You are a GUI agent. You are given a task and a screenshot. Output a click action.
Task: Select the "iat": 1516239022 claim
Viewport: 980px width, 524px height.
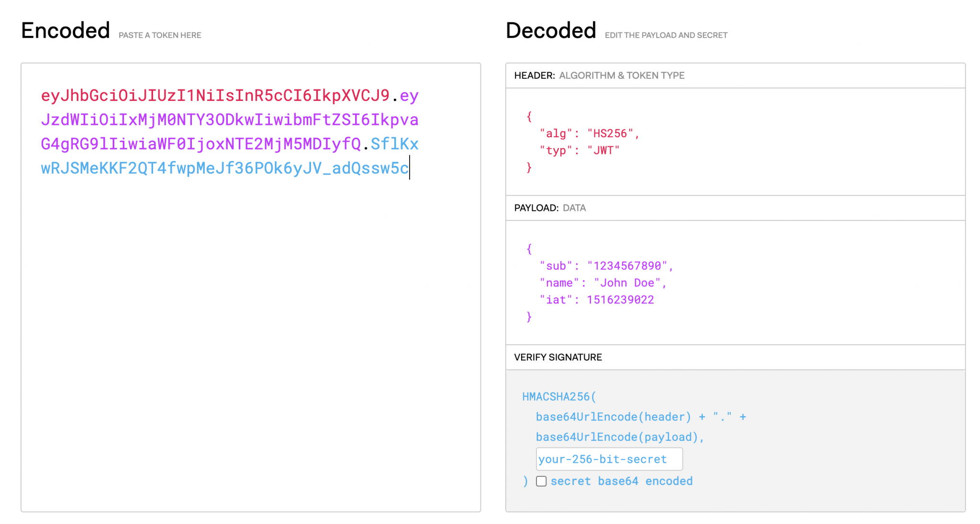(597, 300)
